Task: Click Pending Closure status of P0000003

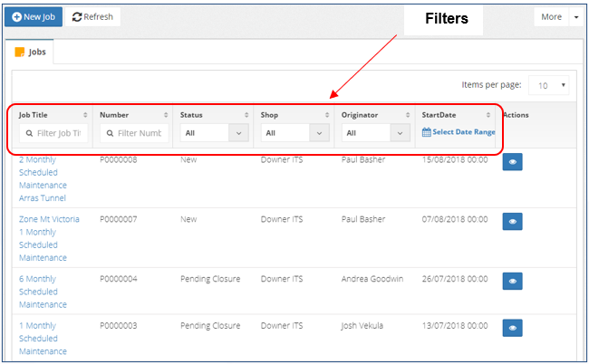Action: point(210,326)
